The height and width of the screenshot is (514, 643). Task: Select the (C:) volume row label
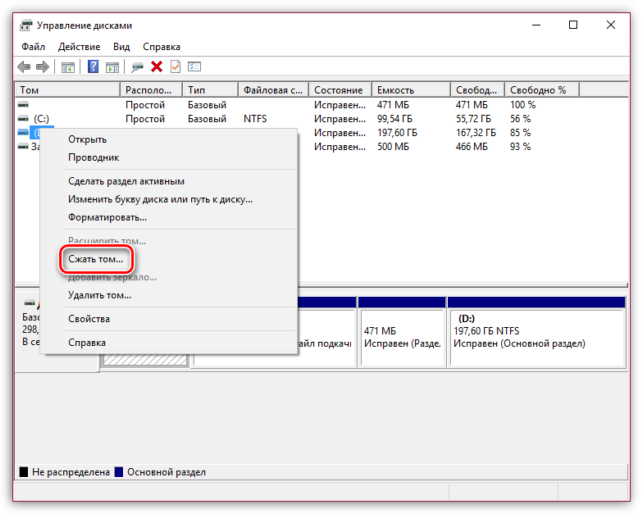(x=41, y=119)
